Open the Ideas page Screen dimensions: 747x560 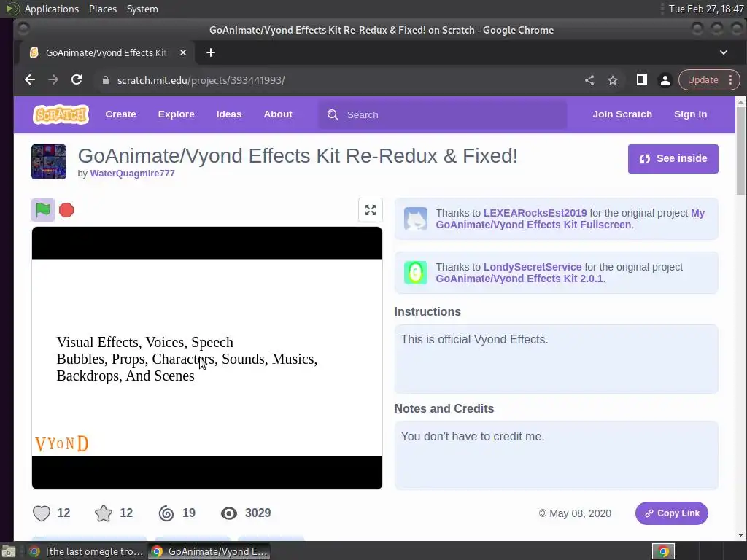pyautogui.click(x=228, y=114)
